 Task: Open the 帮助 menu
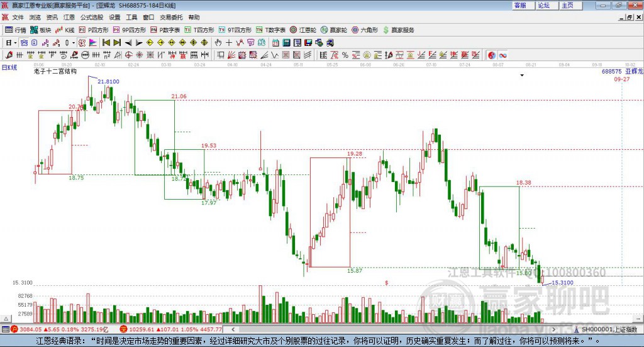[194, 17]
